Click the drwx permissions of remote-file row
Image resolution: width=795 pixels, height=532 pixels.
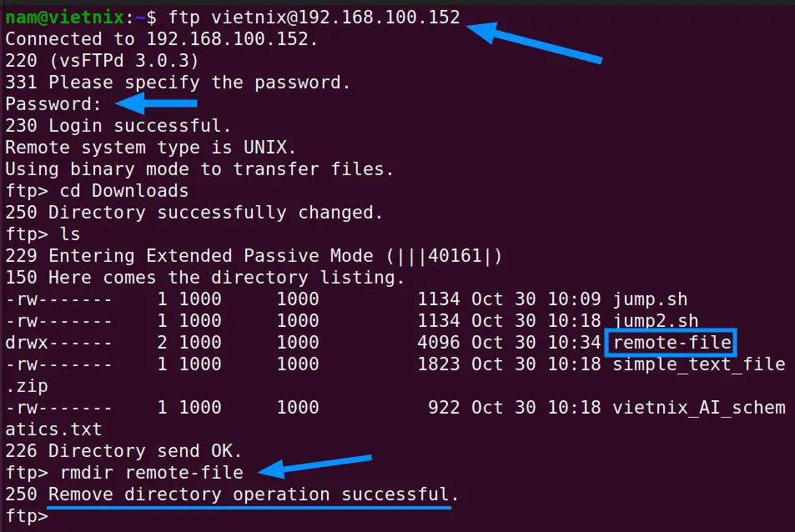click(x=58, y=343)
